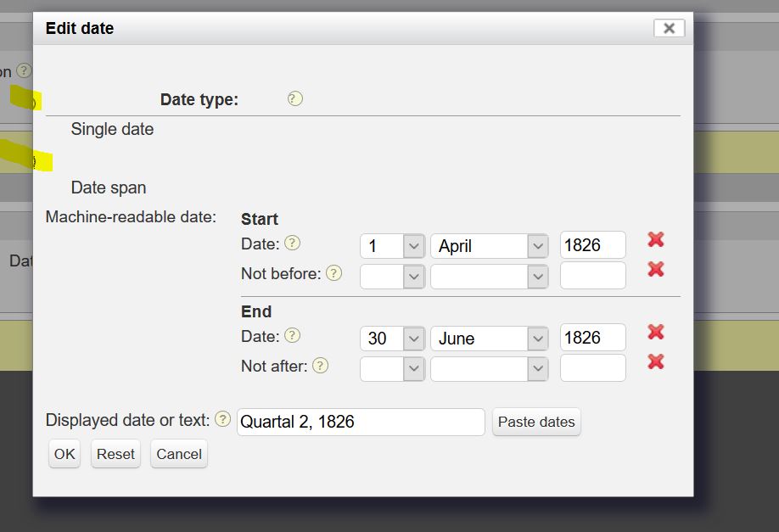The width and height of the screenshot is (779, 532).
Task: Open help for Displayed date or text
Action: 222,419
